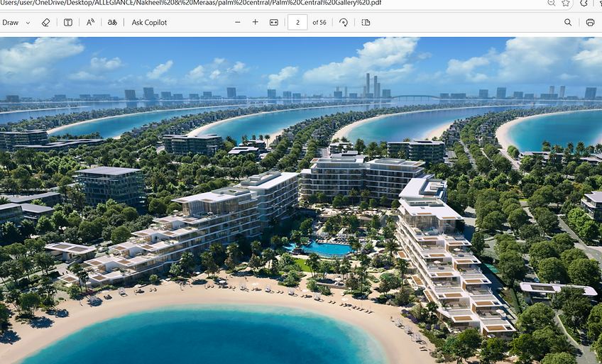
Task: Activate the Add text box tool
Action: (x=68, y=22)
